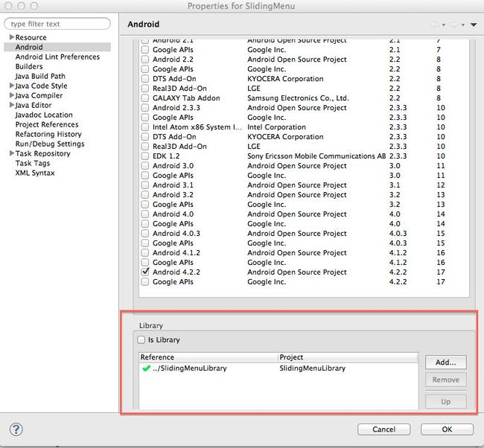This screenshot has width=484, height=448.
Task: Expand the Task Repository node
Action: [12, 153]
